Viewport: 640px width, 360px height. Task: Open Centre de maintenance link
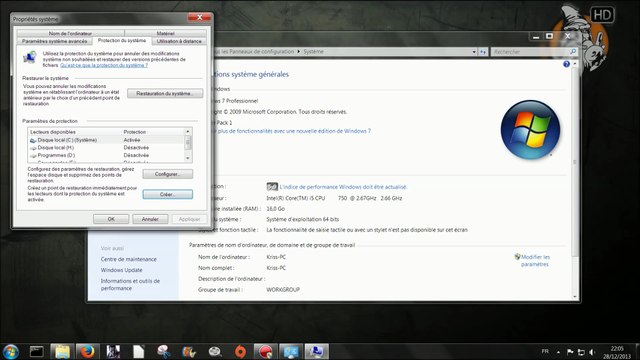coord(129,259)
